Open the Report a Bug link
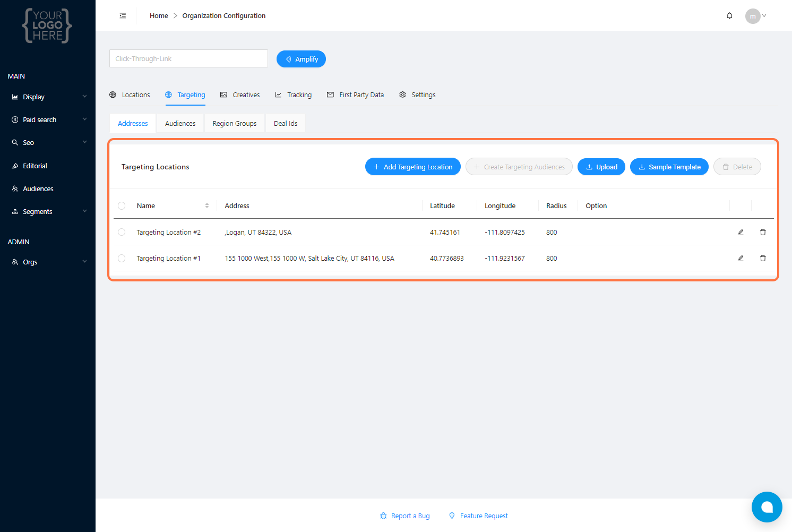The image size is (792, 532). [405, 516]
